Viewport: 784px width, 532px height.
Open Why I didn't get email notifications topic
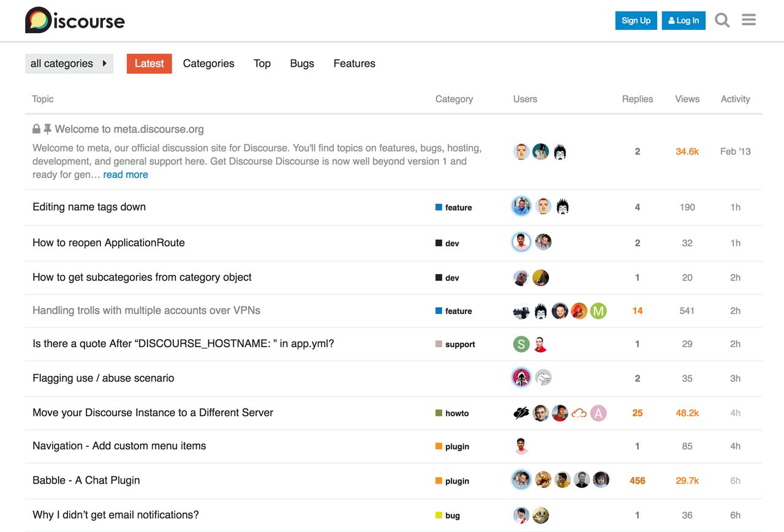116,515
